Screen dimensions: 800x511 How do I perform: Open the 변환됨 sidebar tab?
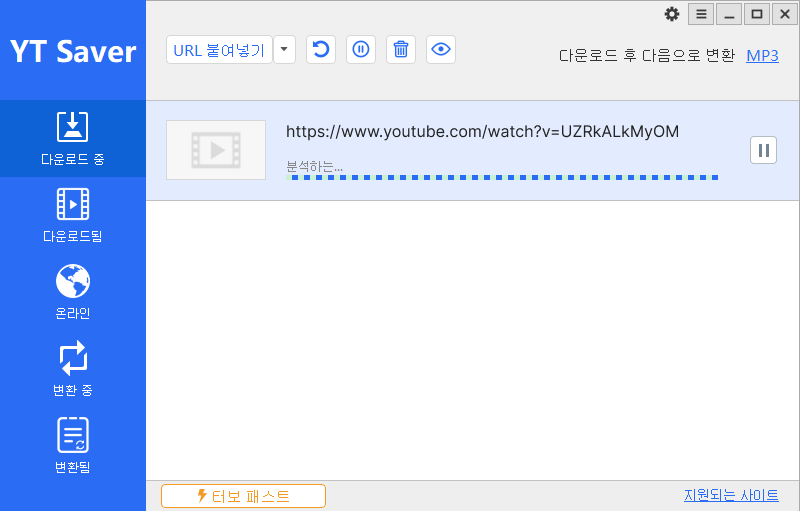73,446
